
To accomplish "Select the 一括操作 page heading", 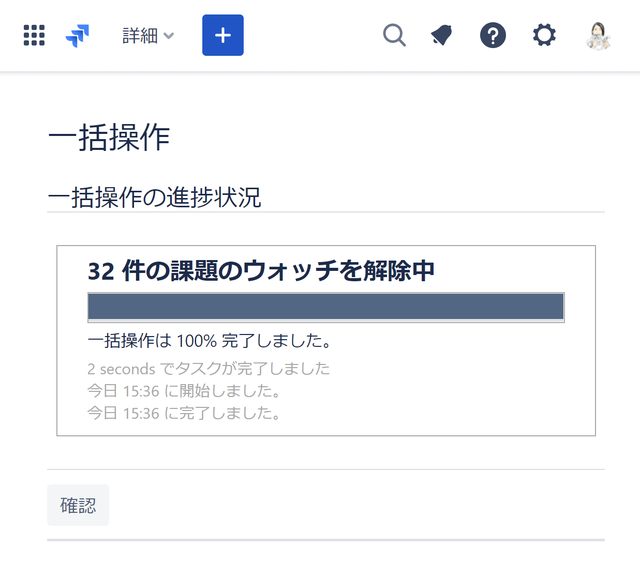I will [x=109, y=138].
